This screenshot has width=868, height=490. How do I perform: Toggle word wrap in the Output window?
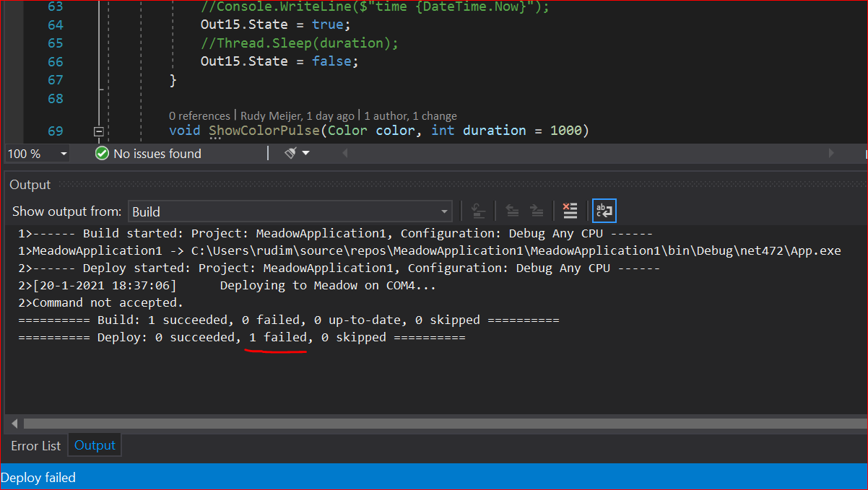(604, 210)
